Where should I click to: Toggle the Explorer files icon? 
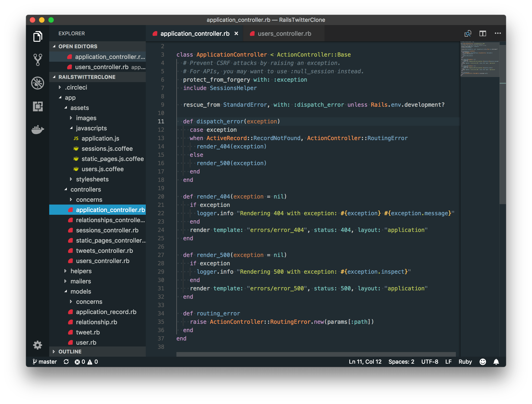38,36
